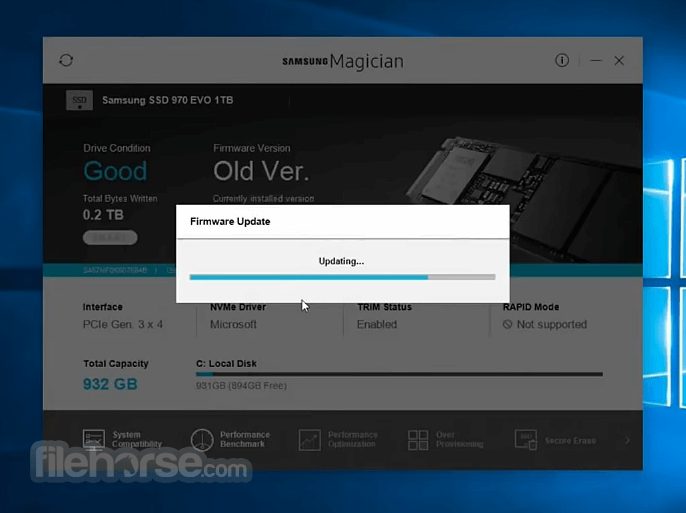Click the Not supported RAPID Mode icon

click(507, 325)
